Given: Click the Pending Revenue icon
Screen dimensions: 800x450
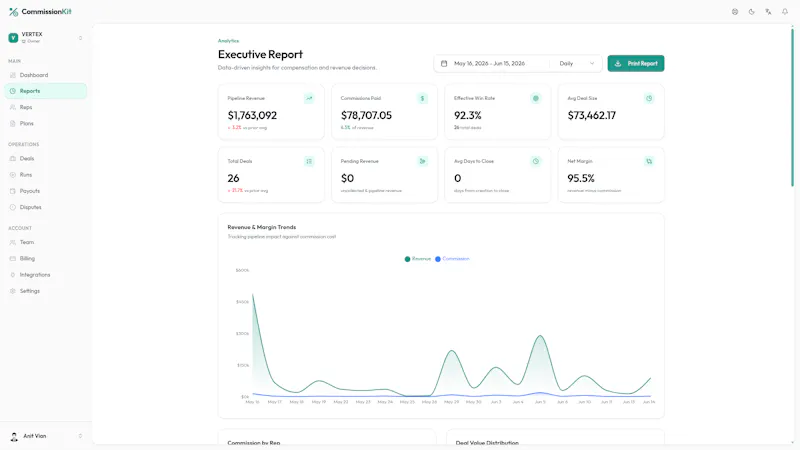Looking at the screenshot, I should tap(422, 161).
